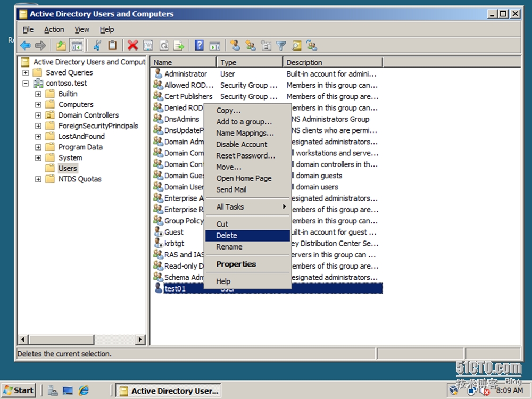Sort by the Name column header

point(184,62)
